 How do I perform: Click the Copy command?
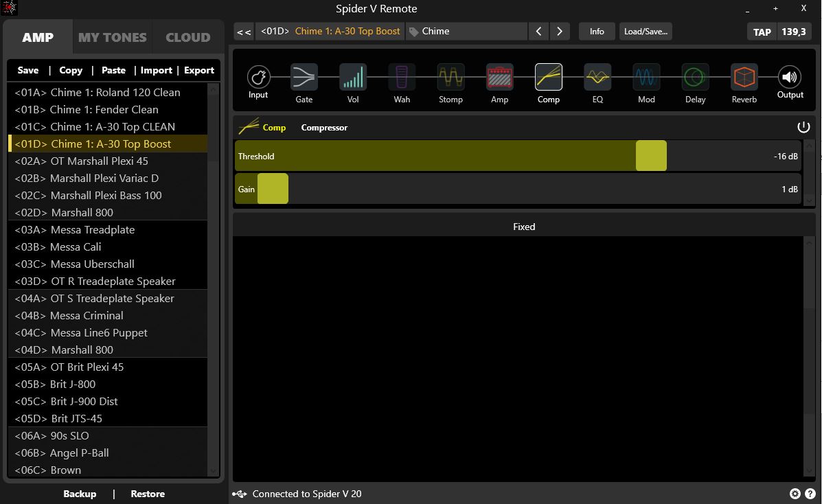[x=71, y=70]
